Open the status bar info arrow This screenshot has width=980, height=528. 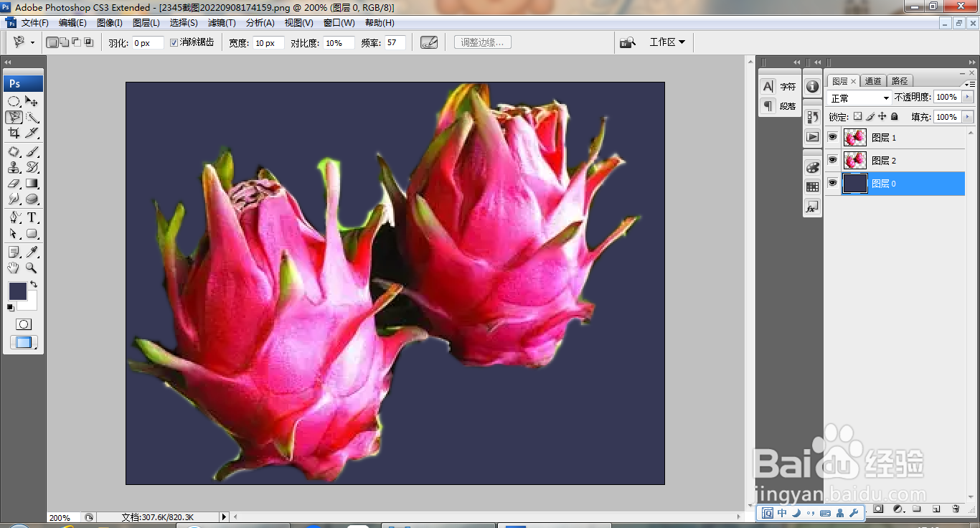click(x=224, y=517)
